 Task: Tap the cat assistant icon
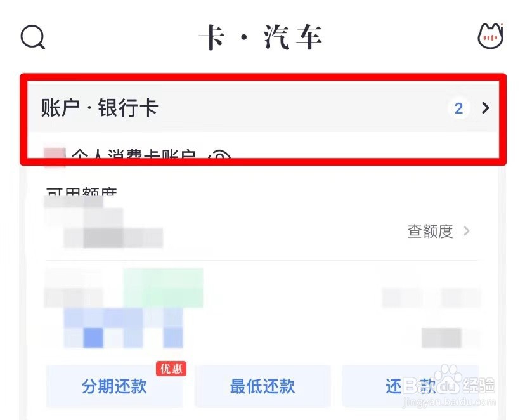[x=491, y=36]
